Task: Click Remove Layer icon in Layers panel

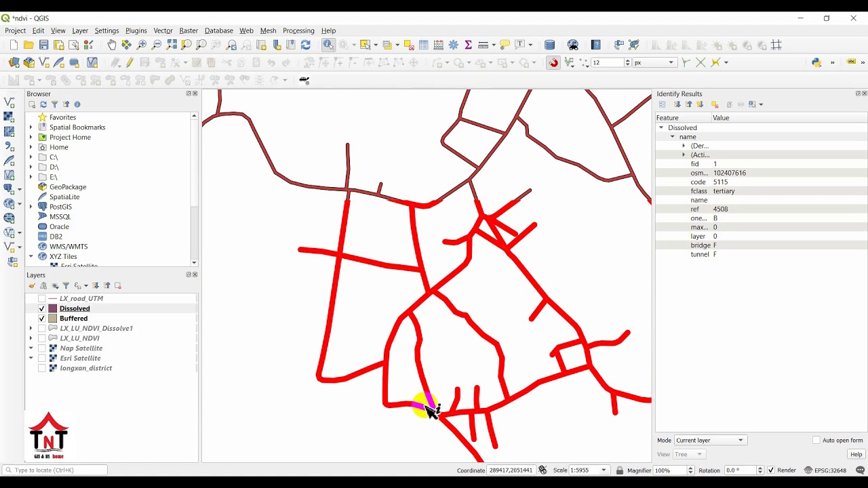Action: (118, 285)
